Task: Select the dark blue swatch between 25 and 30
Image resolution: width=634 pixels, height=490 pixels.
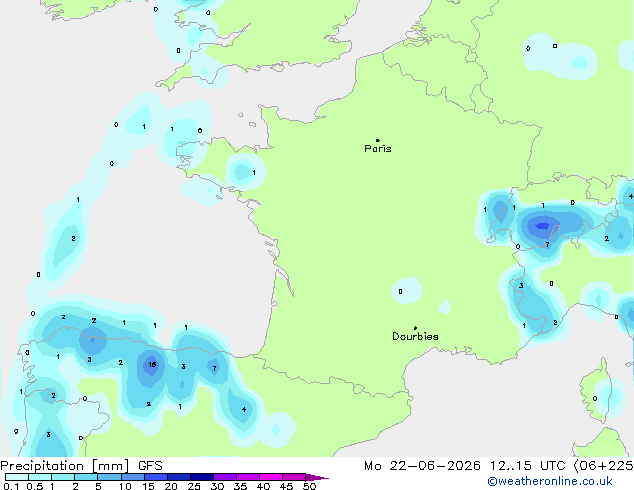Action: tap(202, 477)
